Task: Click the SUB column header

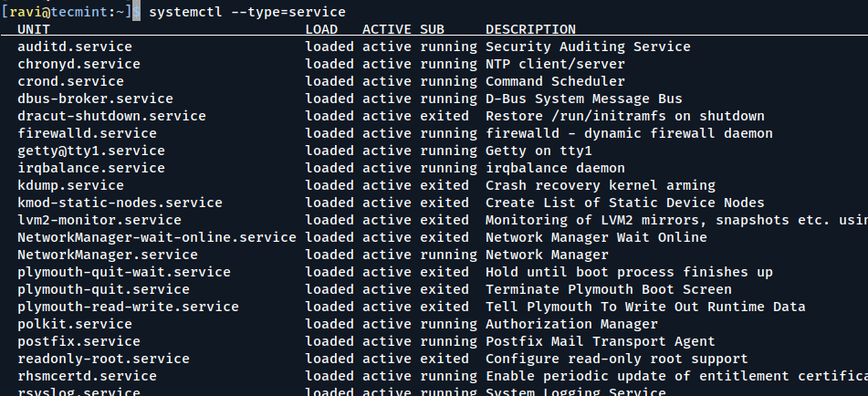Action: click(432, 30)
